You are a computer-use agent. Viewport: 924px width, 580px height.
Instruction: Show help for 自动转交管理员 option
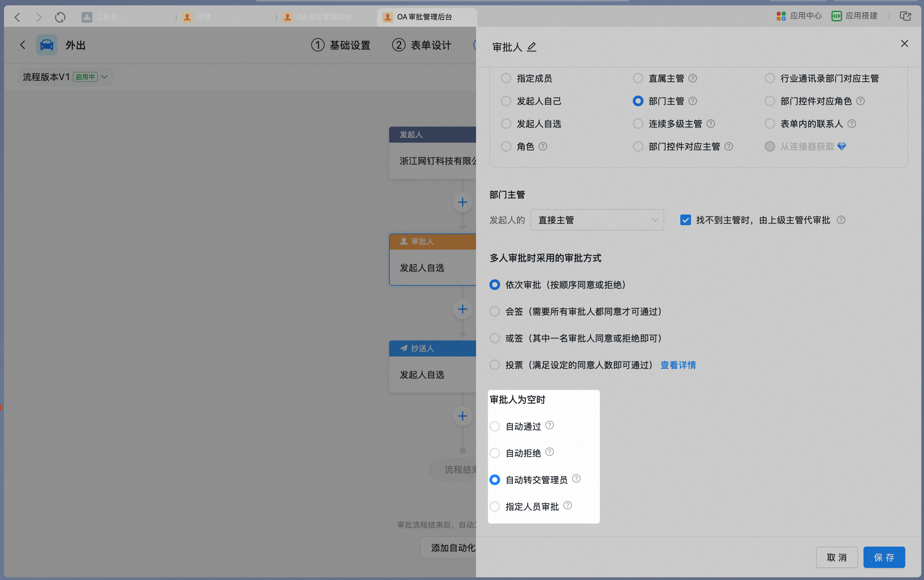tap(576, 478)
